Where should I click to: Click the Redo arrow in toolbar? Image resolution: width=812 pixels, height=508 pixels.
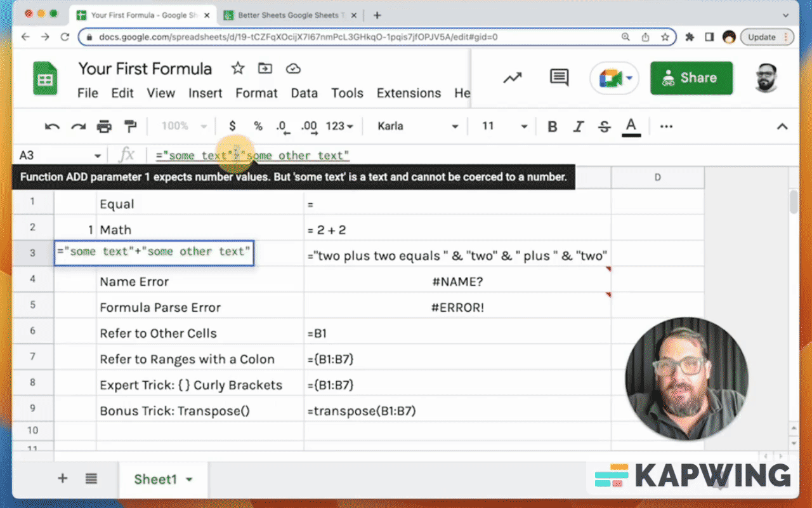point(78,126)
